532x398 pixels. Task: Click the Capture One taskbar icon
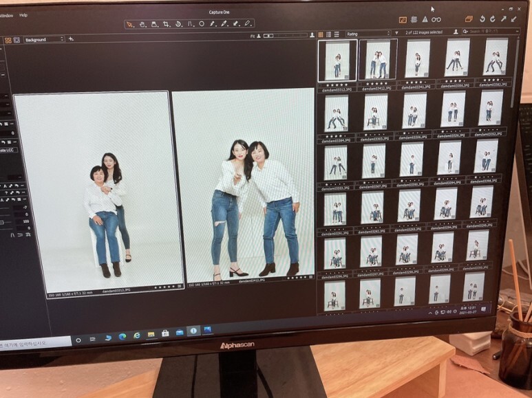tap(193, 331)
